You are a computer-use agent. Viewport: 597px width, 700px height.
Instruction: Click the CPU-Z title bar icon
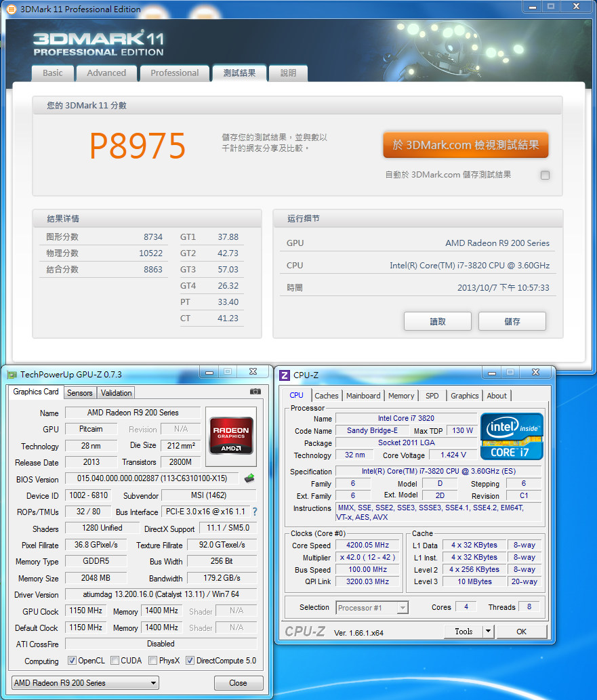285,375
